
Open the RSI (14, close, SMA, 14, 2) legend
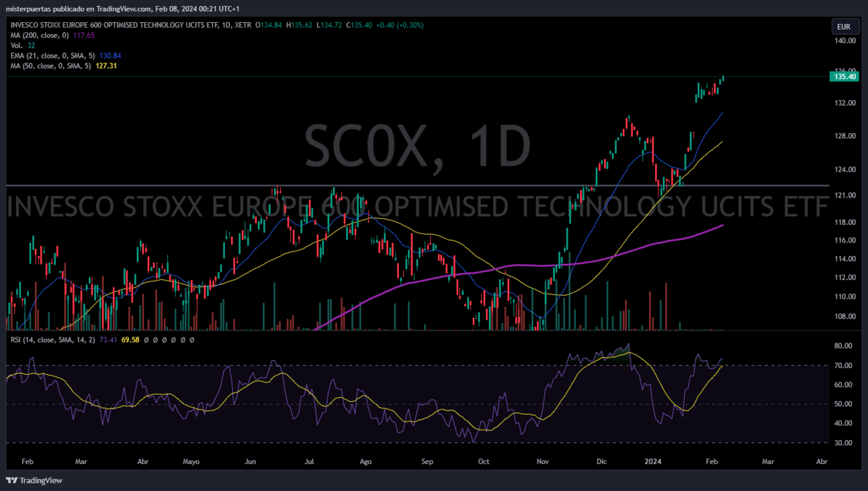click(x=53, y=340)
